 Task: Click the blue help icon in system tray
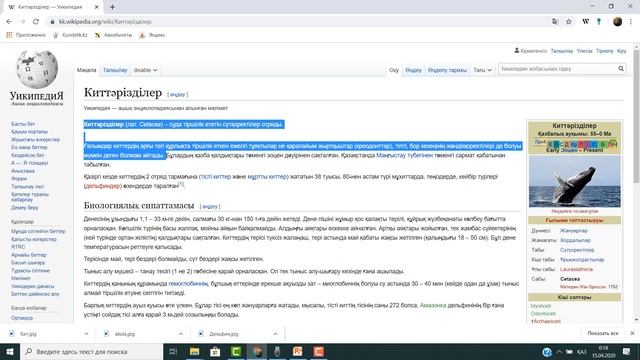click(x=547, y=352)
